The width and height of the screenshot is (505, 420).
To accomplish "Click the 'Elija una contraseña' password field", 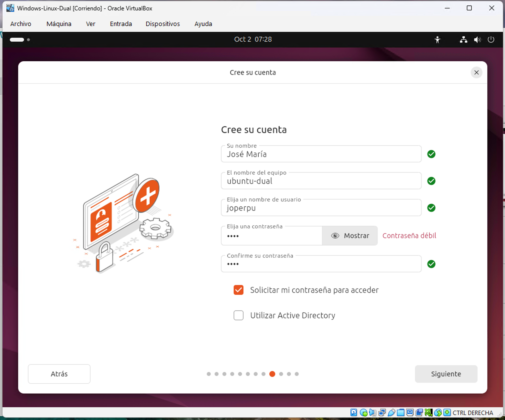I will 272,236.
